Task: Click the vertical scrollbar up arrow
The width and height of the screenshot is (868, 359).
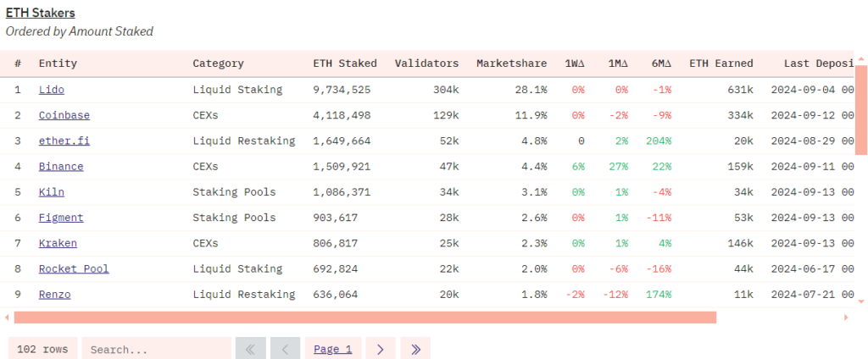Action: (x=861, y=58)
